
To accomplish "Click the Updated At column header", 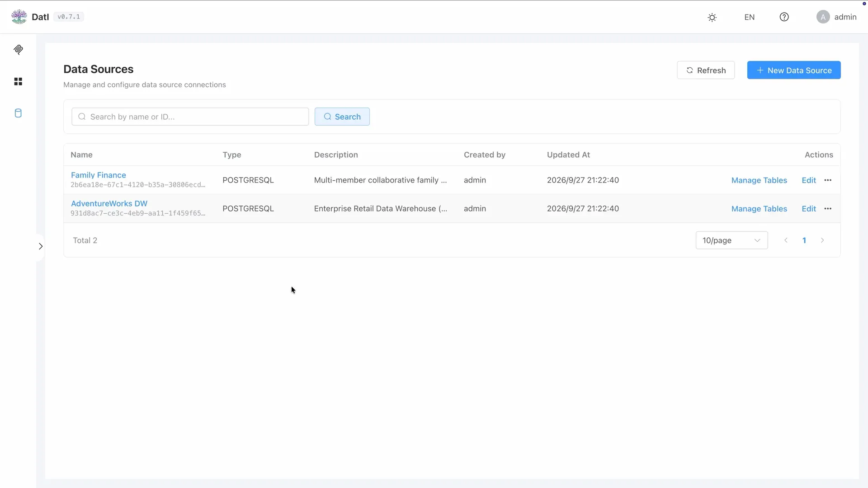I will pos(568,155).
